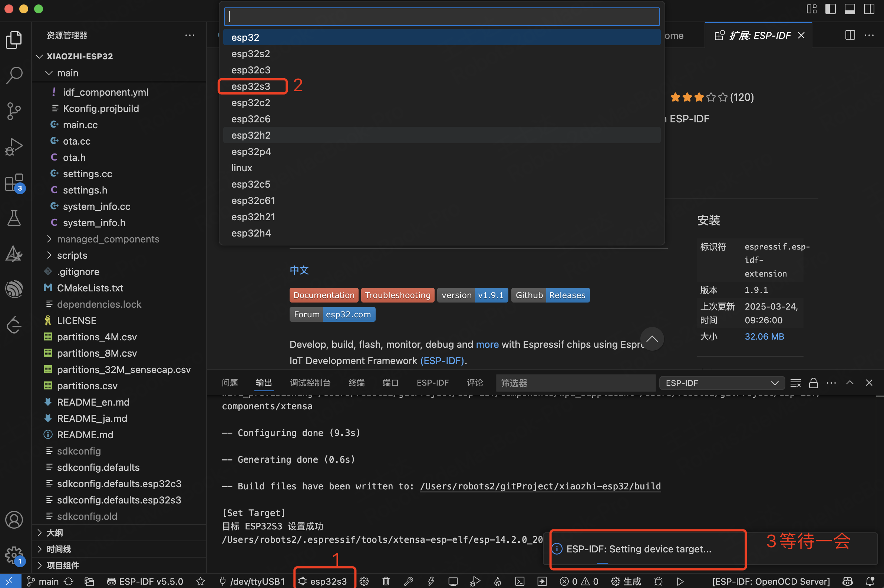Click the lightning flash-method icon in status bar
This screenshot has height=588, width=884.
point(431,581)
